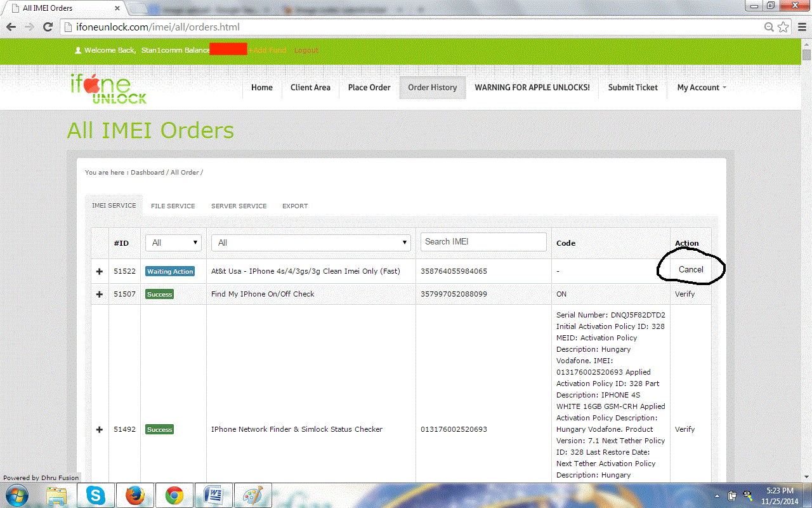
Task: Open Windows Start button
Action: [16, 495]
